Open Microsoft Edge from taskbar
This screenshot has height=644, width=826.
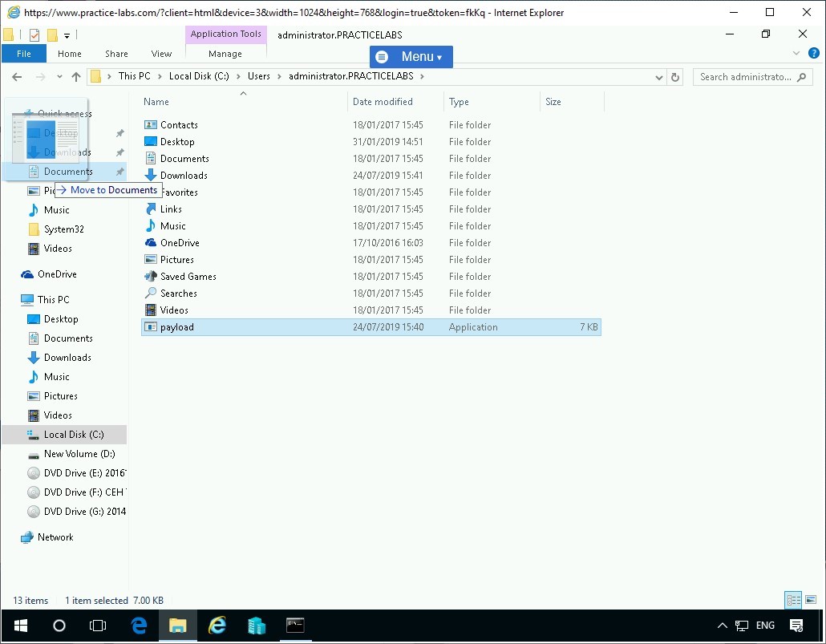tap(139, 626)
